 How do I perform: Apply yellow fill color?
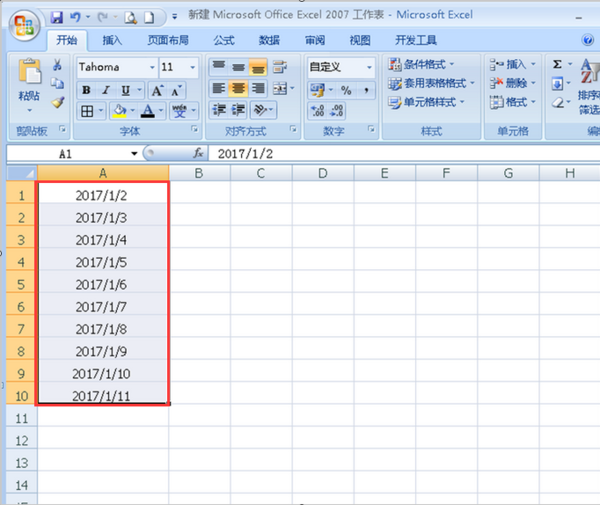[x=119, y=111]
